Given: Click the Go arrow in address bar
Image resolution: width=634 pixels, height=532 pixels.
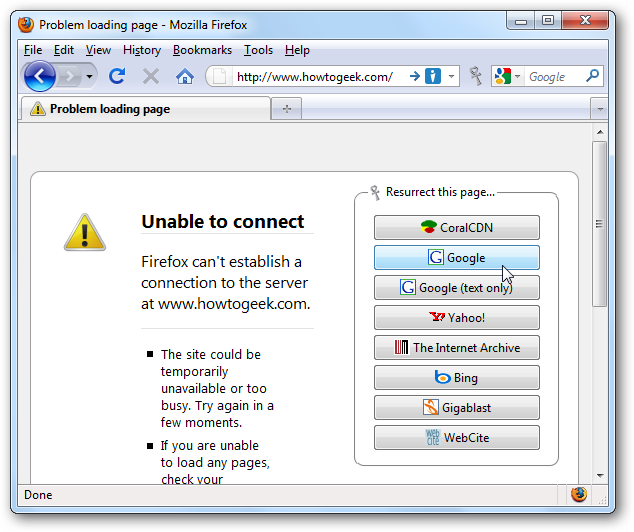Looking at the screenshot, I should [414, 76].
